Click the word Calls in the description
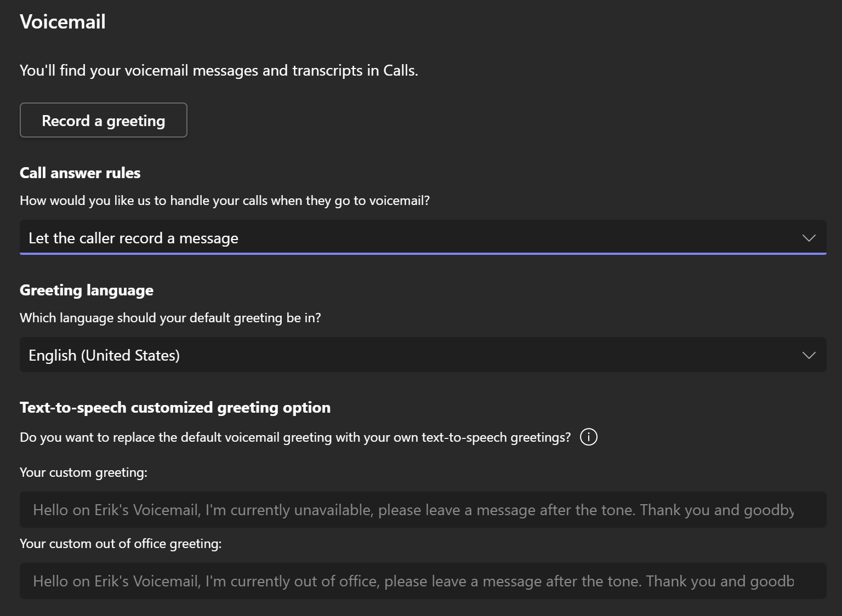Screen dimensions: 842x616 pos(400,71)
